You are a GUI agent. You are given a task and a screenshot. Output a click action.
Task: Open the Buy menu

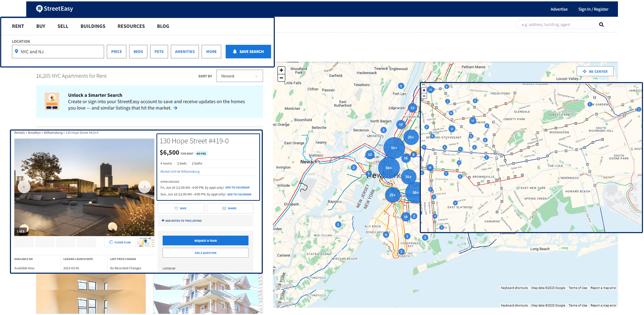tap(41, 26)
